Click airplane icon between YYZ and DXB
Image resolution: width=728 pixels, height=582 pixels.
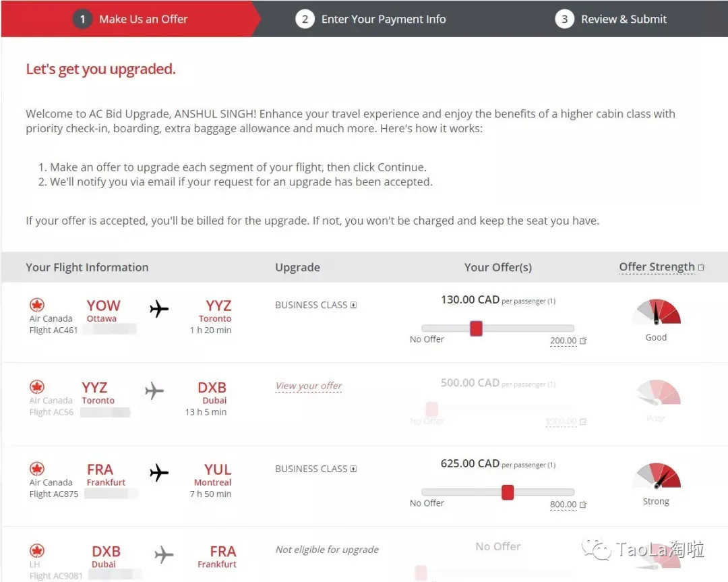[x=154, y=390]
